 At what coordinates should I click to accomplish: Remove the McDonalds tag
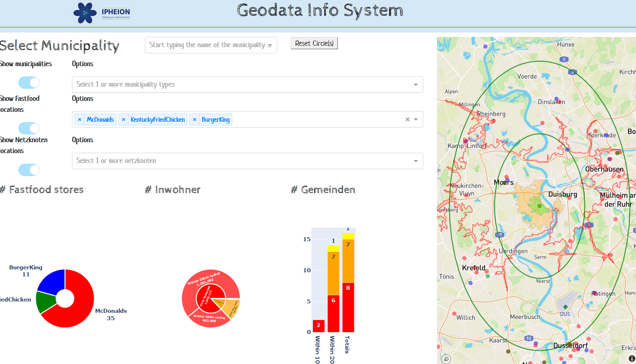point(80,120)
